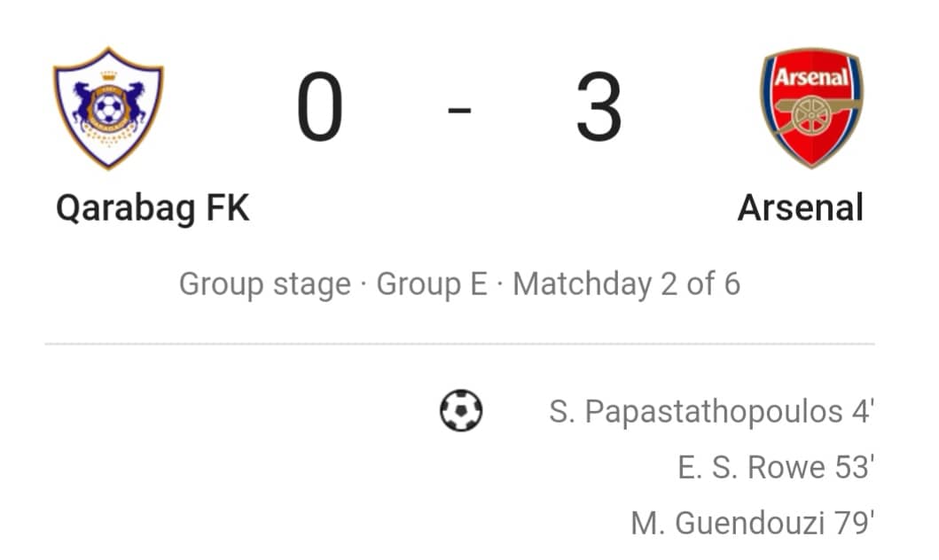Click the Qarabag FK club crest
Screen dimensions: 939x560
pyautogui.click(x=108, y=108)
